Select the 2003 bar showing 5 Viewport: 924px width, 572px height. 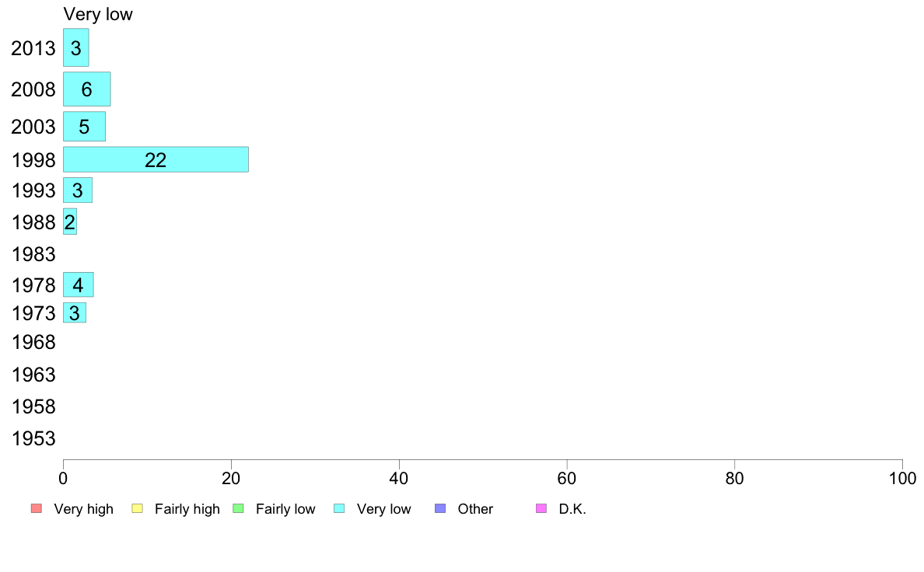tap(84, 127)
